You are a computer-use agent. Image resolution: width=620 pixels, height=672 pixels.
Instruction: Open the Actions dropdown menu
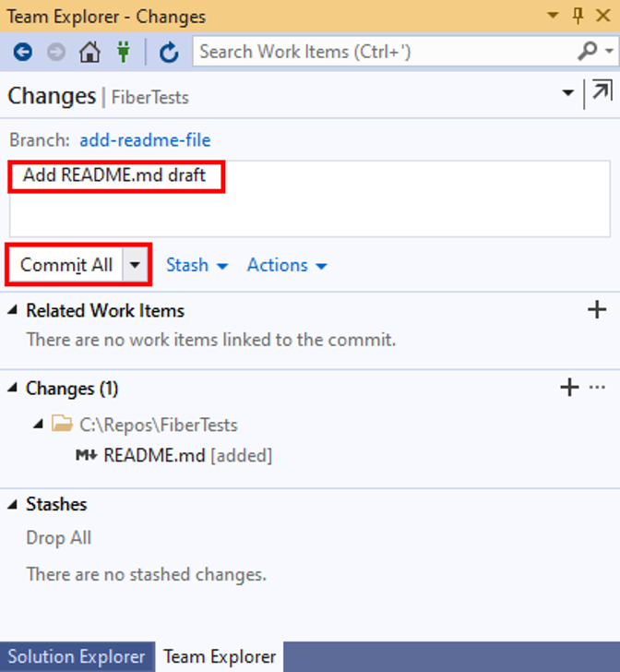click(286, 266)
